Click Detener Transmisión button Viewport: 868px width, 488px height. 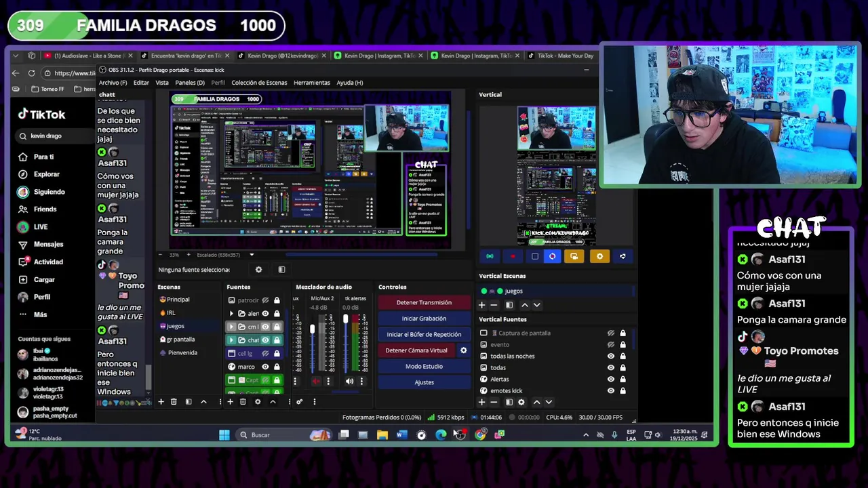click(x=424, y=302)
